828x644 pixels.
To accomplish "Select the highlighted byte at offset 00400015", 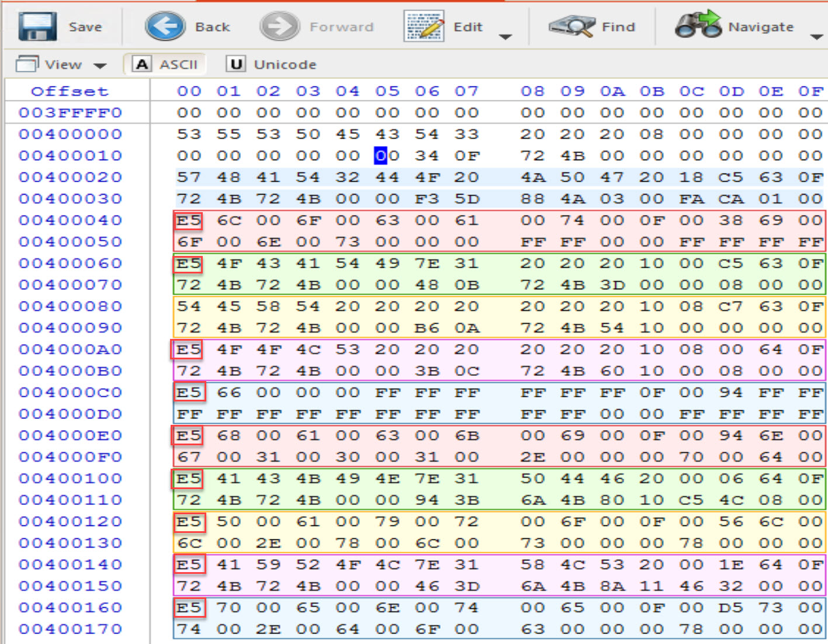I will (380, 155).
